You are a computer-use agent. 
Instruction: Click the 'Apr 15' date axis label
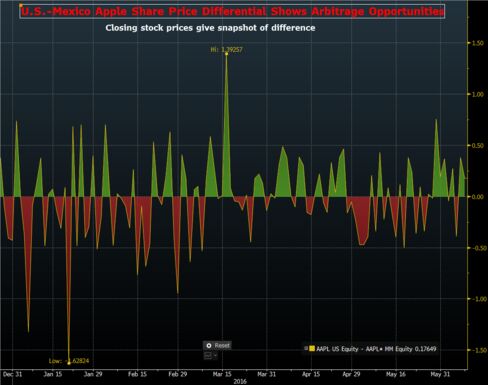tap(311, 374)
